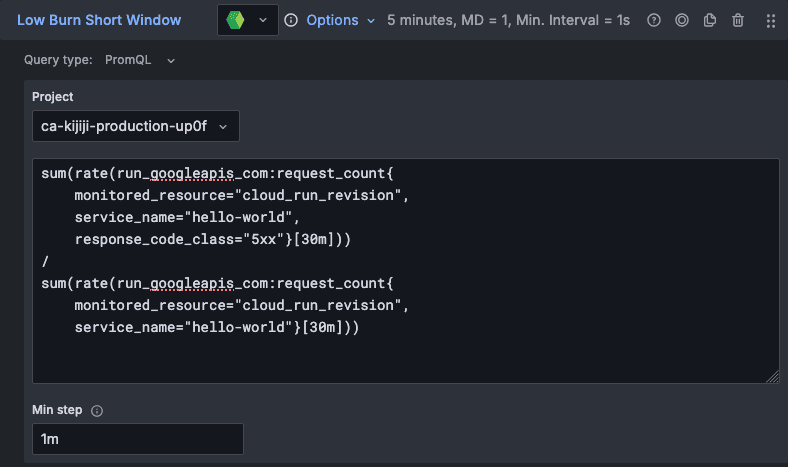
Task: Click the green Google Cloud Monitoring datasource icon
Action: pos(235,20)
